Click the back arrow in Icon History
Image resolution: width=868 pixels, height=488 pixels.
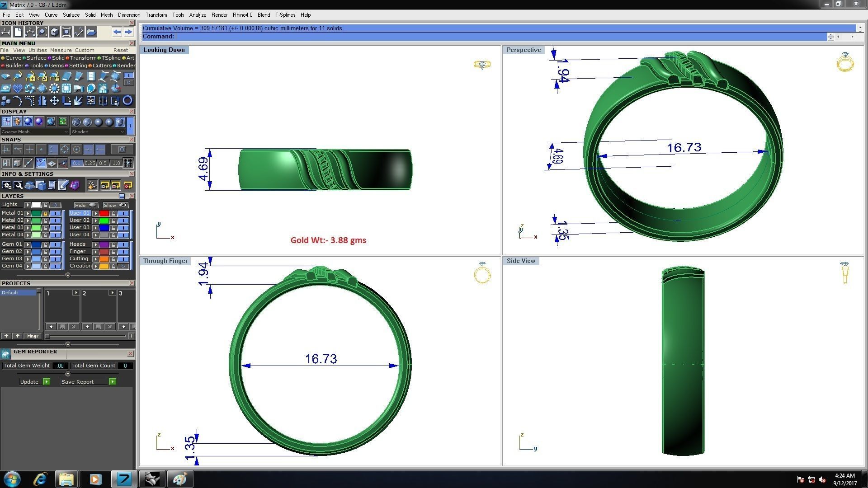[x=117, y=32]
